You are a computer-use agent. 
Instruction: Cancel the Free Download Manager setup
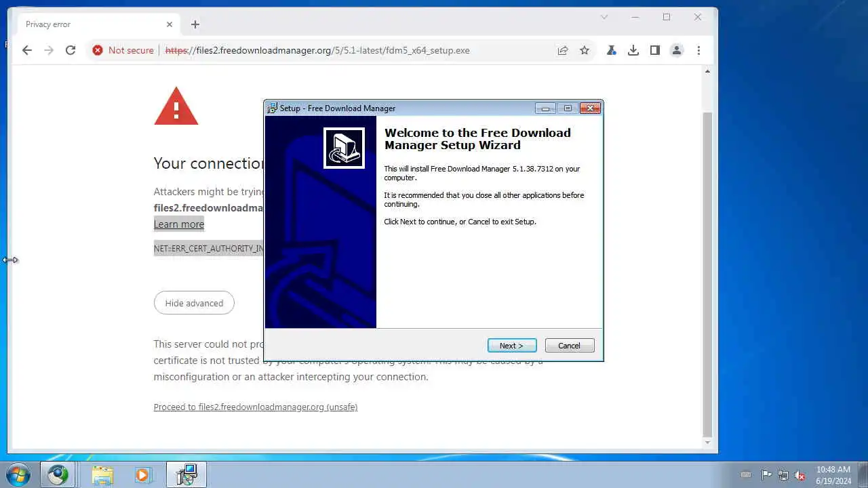pyautogui.click(x=570, y=346)
